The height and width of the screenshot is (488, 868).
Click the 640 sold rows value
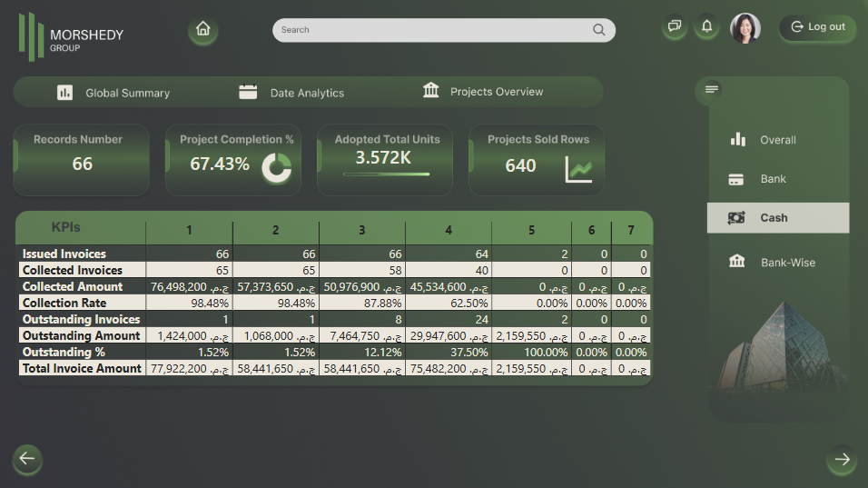tap(520, 165)
